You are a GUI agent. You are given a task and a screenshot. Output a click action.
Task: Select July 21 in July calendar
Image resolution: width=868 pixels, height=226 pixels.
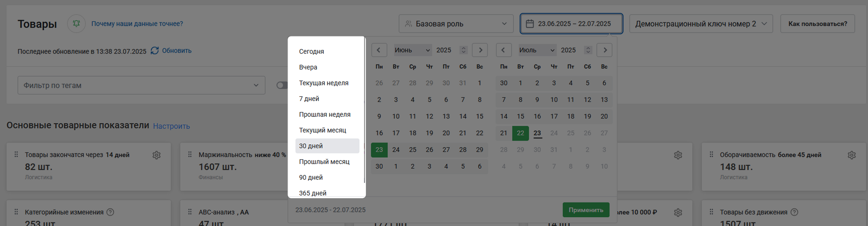[x=504, y=133]
